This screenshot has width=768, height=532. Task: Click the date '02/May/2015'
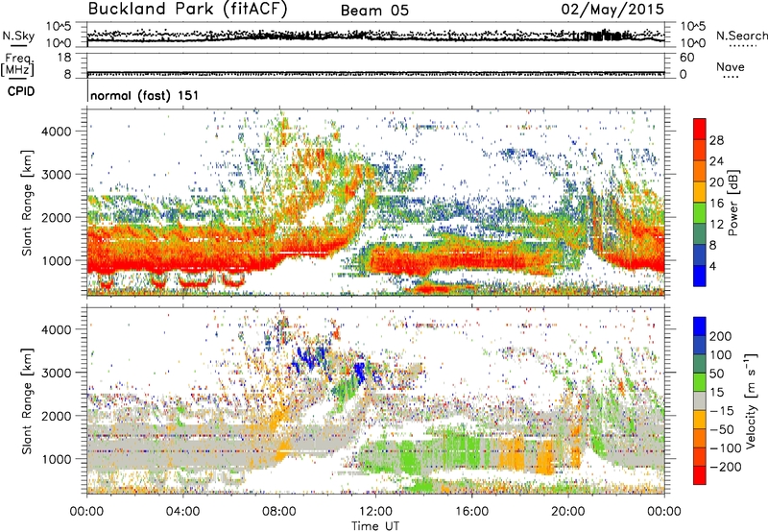click(612, 9)
